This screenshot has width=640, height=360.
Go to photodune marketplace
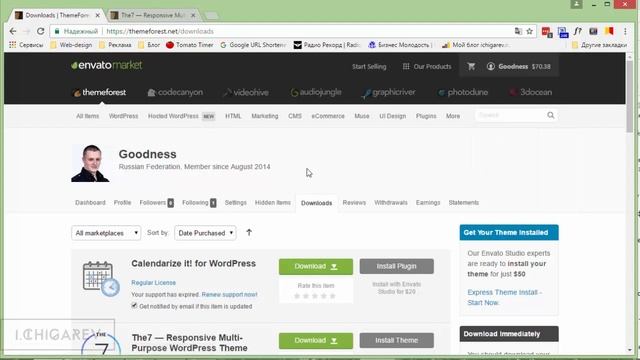(x=463, y=92)
